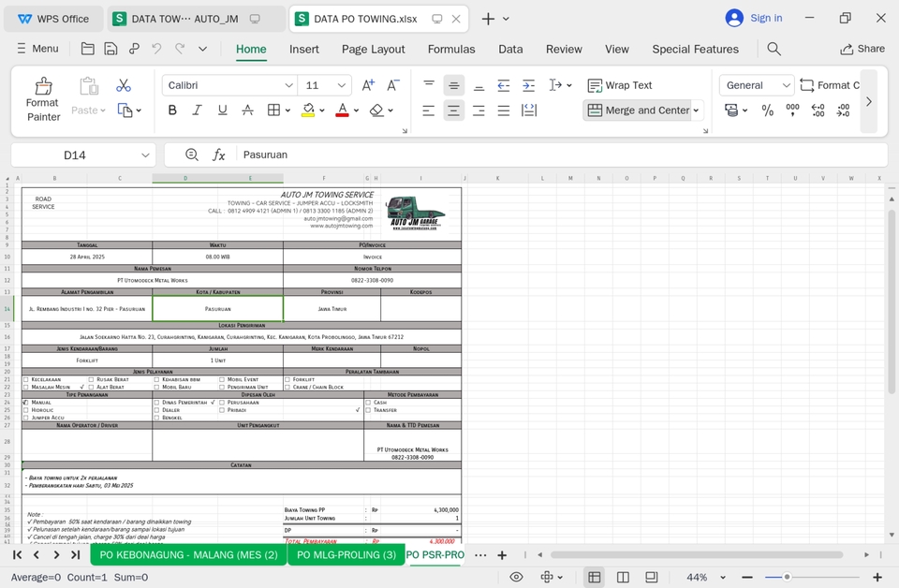Justify text alignment
The height and width of the screenshot is (588, 899).
[x=504, y=110]
